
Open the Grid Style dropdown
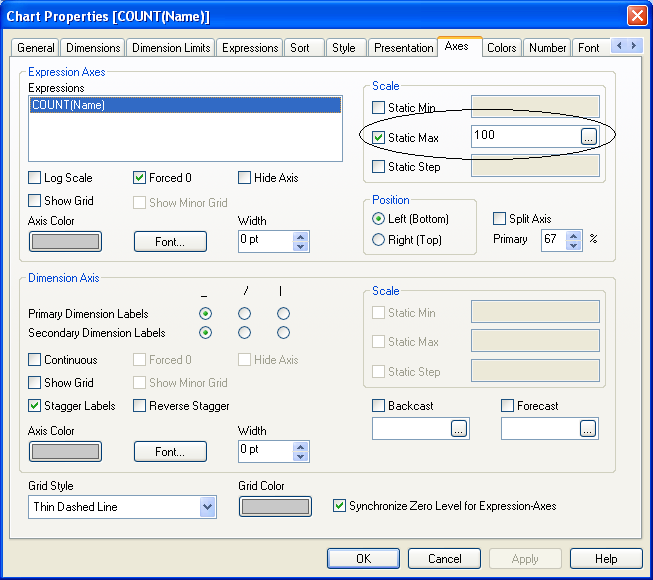point(207,507)
